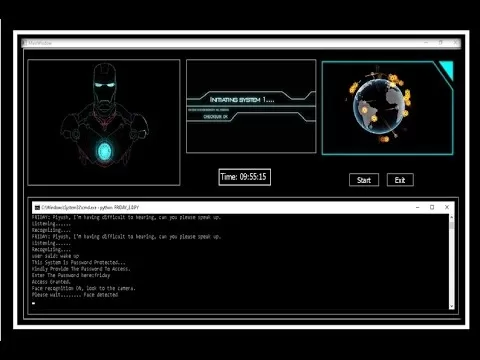The image size is (480, 360).
Task: Click the 'Kindly Provide The Password To Access.' line
Action: [x=81, y=269]
